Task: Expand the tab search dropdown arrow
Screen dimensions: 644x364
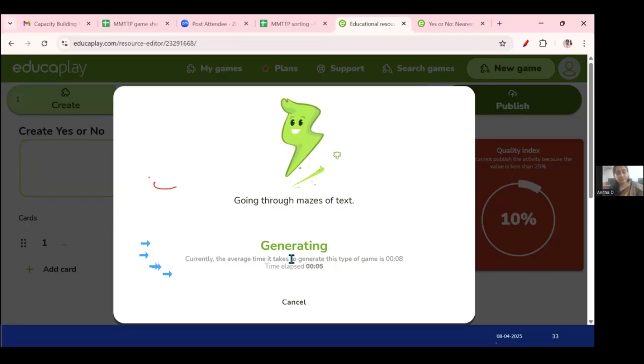Action: (10, 24)
